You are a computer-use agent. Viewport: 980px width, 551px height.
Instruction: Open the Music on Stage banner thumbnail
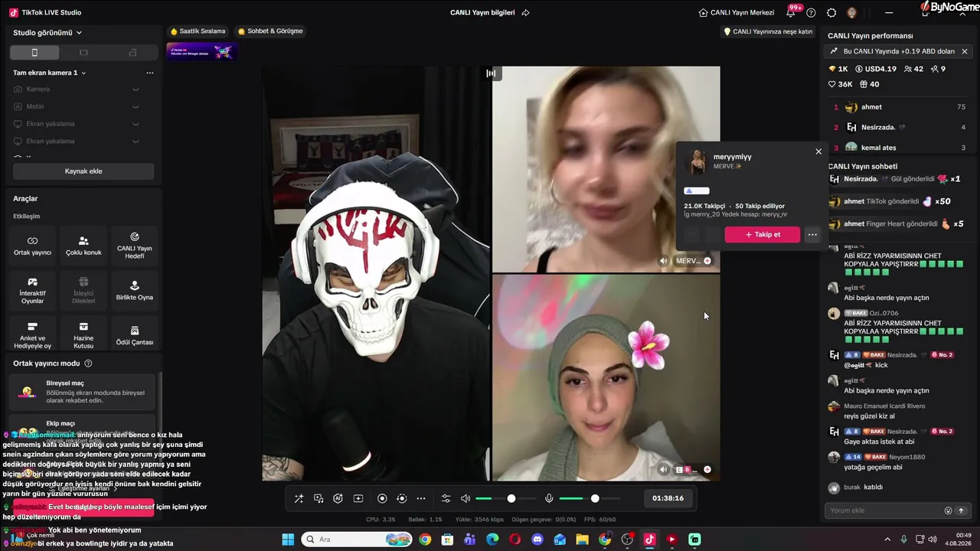pos(201,51)
